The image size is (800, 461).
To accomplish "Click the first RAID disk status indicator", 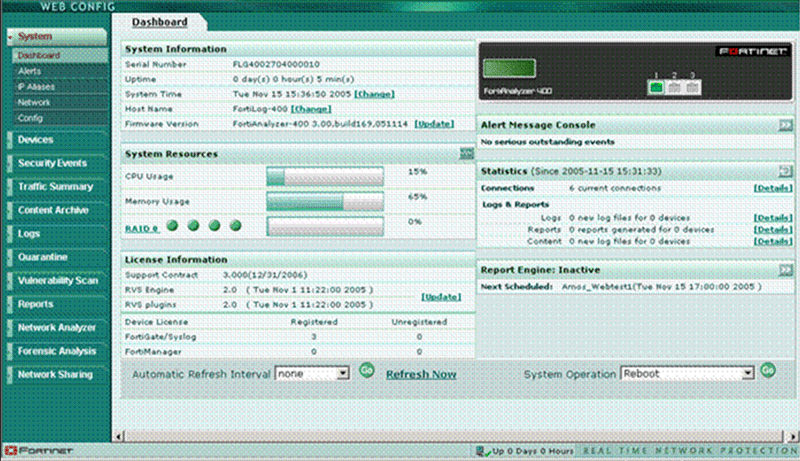I will click(x=172, y=225).
